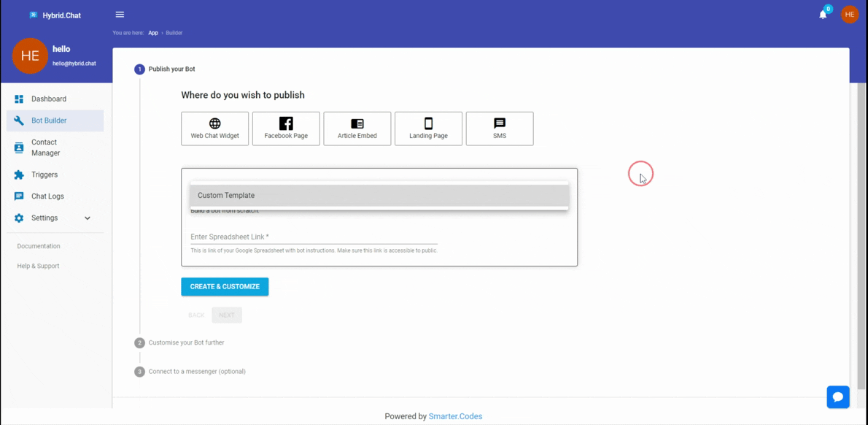Select Web Chat Widget publish option

214,129
